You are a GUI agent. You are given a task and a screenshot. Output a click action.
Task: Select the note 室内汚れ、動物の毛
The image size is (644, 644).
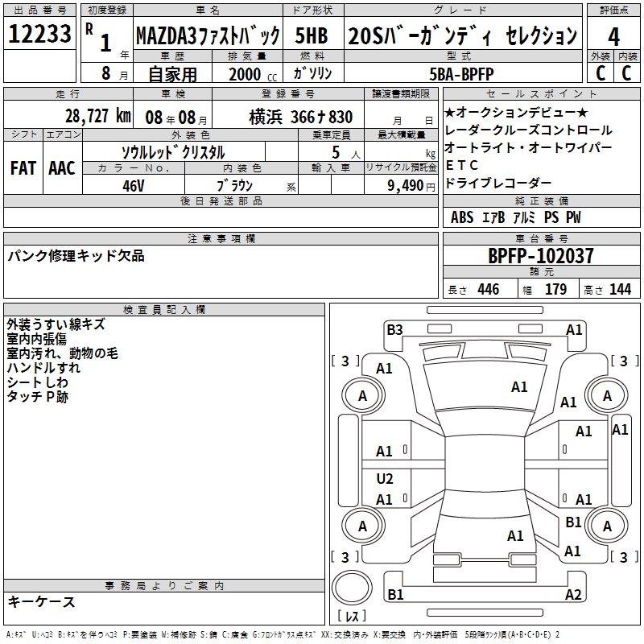63,353
